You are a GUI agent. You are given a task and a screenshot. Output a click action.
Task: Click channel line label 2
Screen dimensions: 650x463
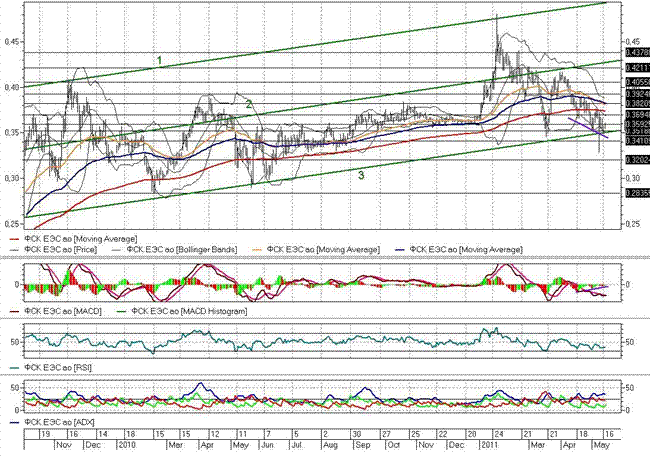tap(247, 104)
